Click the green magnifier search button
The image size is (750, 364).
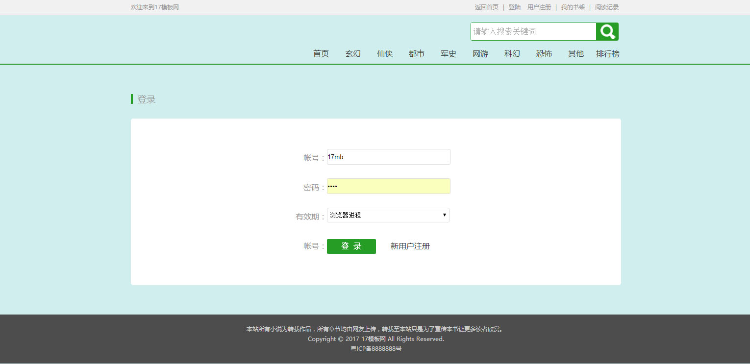(607, 32)
